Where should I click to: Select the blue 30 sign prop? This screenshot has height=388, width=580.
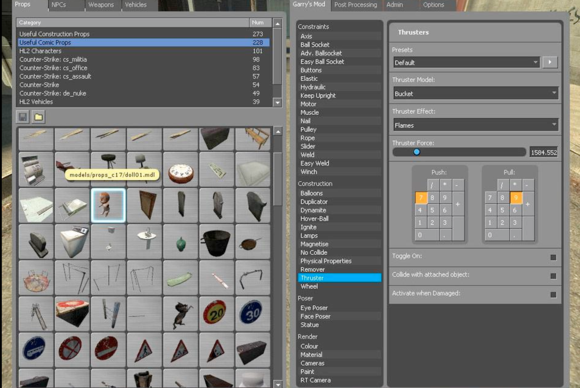(253, 314)
